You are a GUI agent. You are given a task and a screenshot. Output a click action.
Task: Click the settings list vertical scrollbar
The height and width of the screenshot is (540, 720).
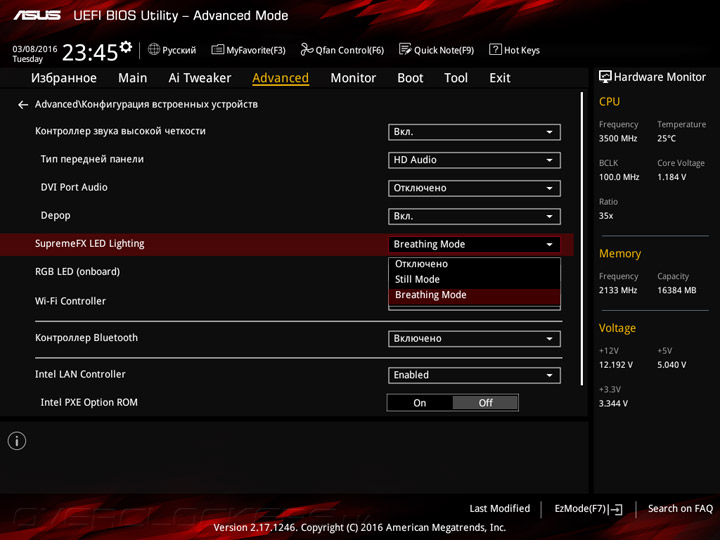582,239
